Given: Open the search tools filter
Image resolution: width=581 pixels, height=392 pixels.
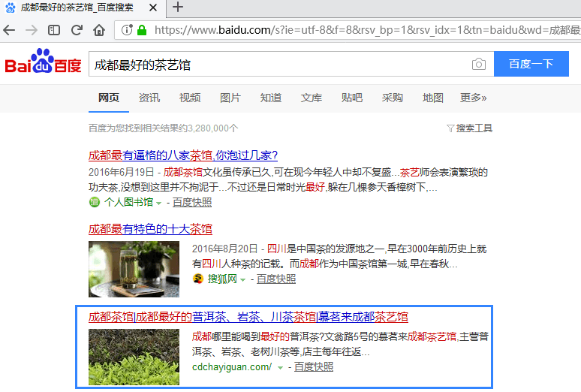Looking at the screenshot, I should point(469,128).
